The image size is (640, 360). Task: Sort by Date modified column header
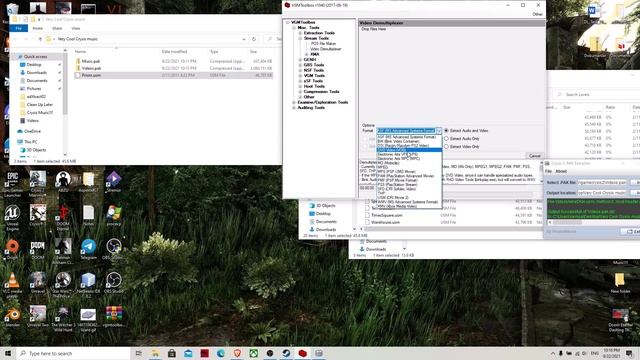174,52
